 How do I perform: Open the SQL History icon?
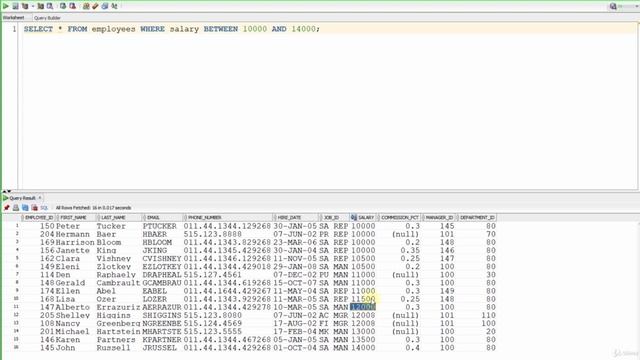[105, 6]
